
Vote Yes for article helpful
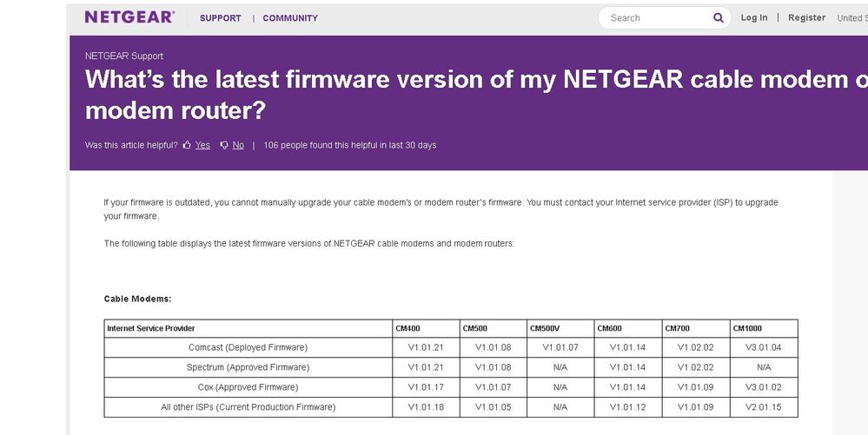click(x=202, y=145)
